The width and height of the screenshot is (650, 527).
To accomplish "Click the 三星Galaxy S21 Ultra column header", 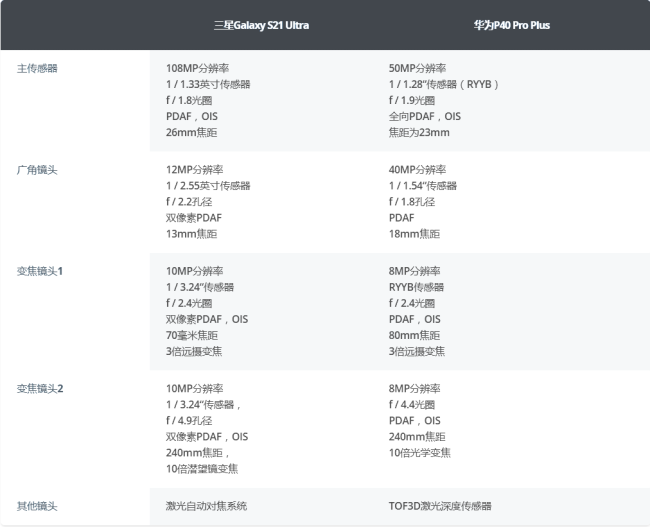I will pos(261,25).
